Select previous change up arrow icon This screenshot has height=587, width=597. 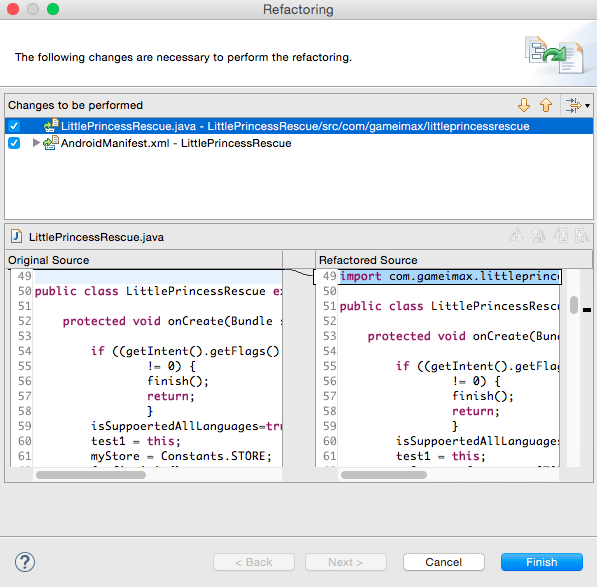coord(546,105)
